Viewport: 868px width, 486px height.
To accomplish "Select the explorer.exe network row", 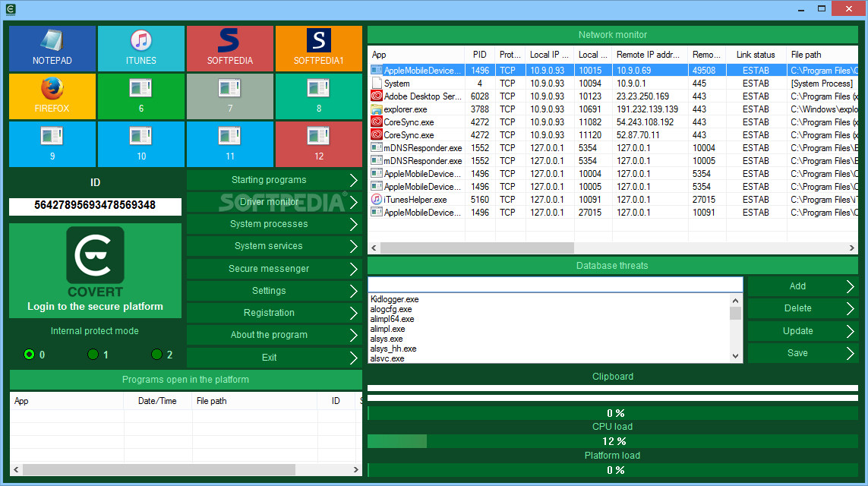I will (x=613, y=109).
